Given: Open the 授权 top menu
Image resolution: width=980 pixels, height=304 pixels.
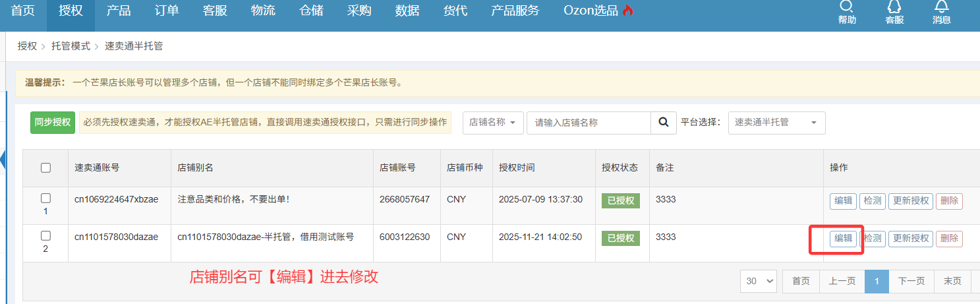Looking at the screenshot, I should tap(71, 11).
